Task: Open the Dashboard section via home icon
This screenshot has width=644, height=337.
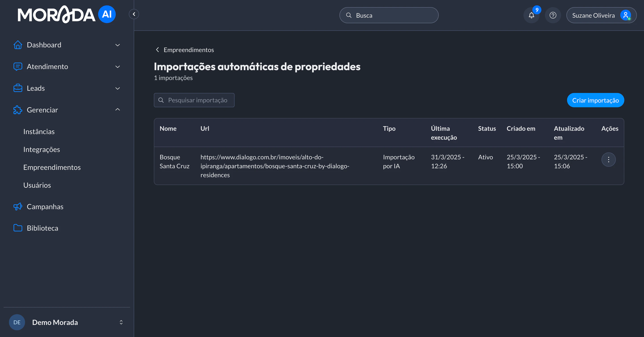Action: coord(17,45)
